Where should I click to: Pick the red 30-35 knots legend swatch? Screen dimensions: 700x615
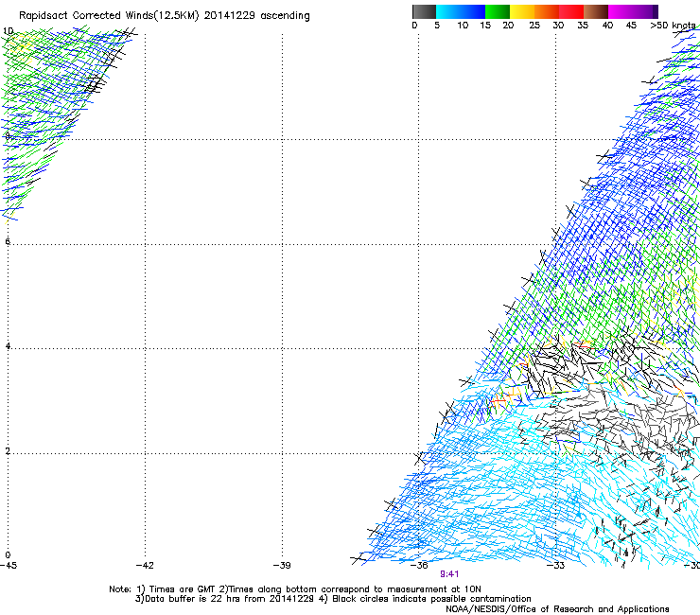click(571, 11)
